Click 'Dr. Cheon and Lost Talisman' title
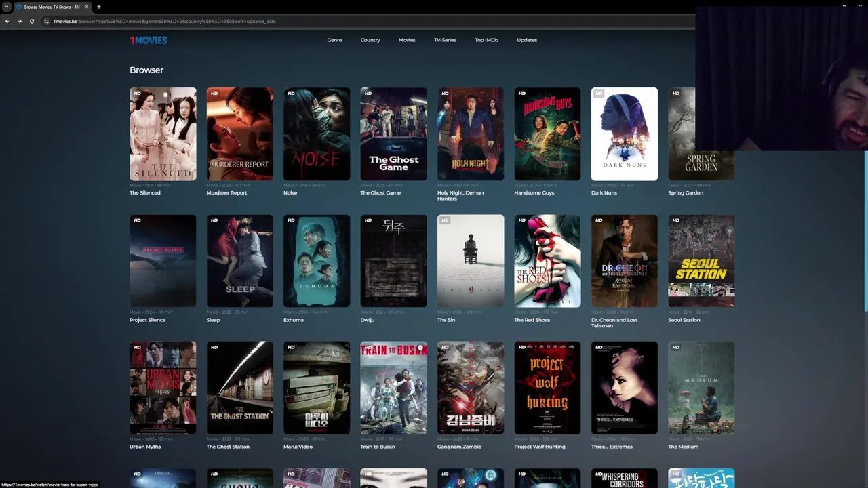The height and width of the screenshot is (488, 868). tap(614, 323)
